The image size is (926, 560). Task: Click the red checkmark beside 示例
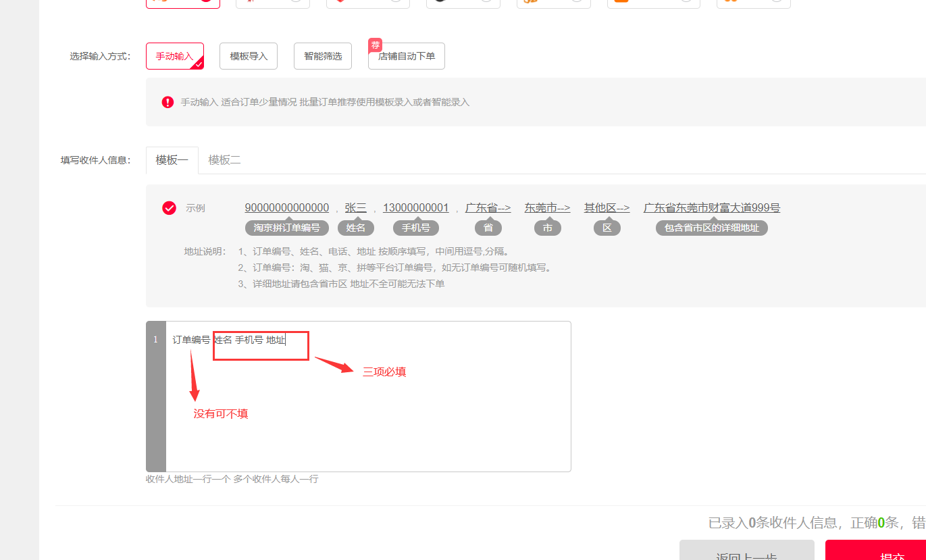[169, 208]
